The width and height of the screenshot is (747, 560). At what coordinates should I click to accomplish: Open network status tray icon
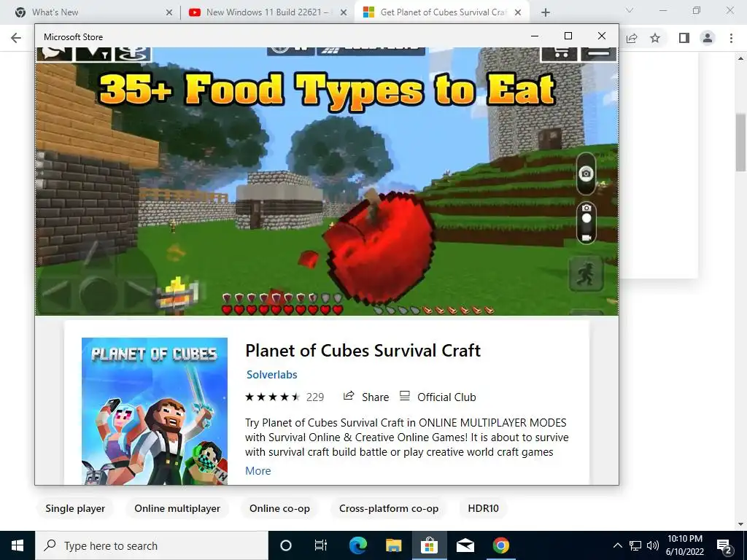click(635, 545)
